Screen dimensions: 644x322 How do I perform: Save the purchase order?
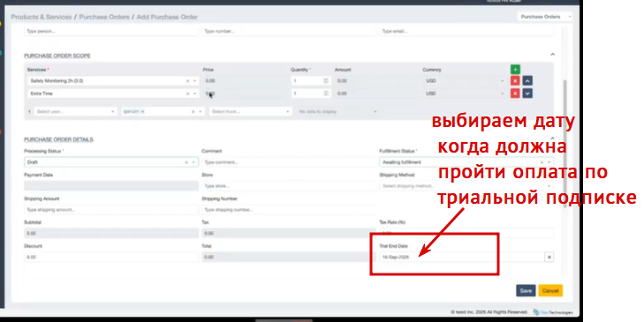(x=526, y=290)
